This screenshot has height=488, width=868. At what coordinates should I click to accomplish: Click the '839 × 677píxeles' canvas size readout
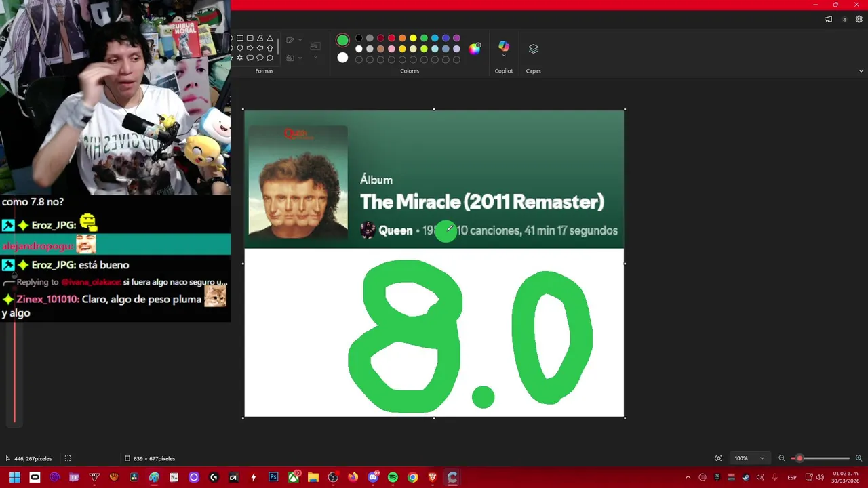[154, 458]
